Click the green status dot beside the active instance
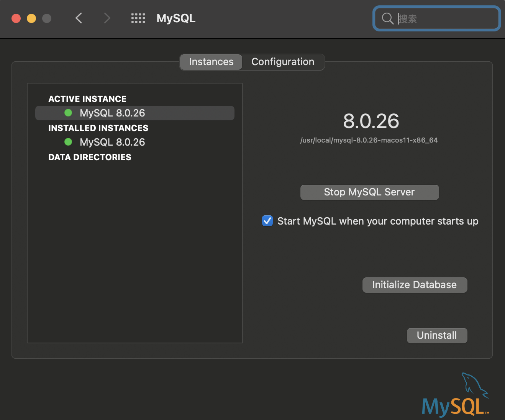This screenshot has height=420, width=505. click(x=68, y=112)
